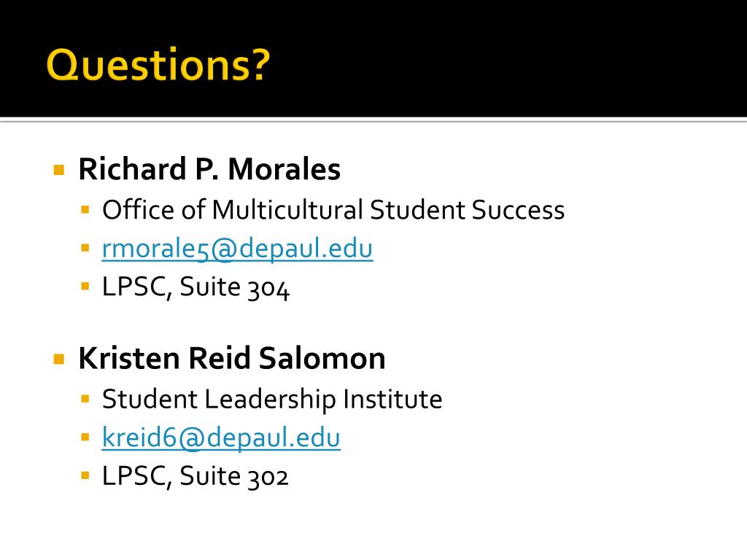The height and width of the screenshot is (560, 747).
Task: Click bullet next to Office of Multicultural
Action: tap(85, 209)
